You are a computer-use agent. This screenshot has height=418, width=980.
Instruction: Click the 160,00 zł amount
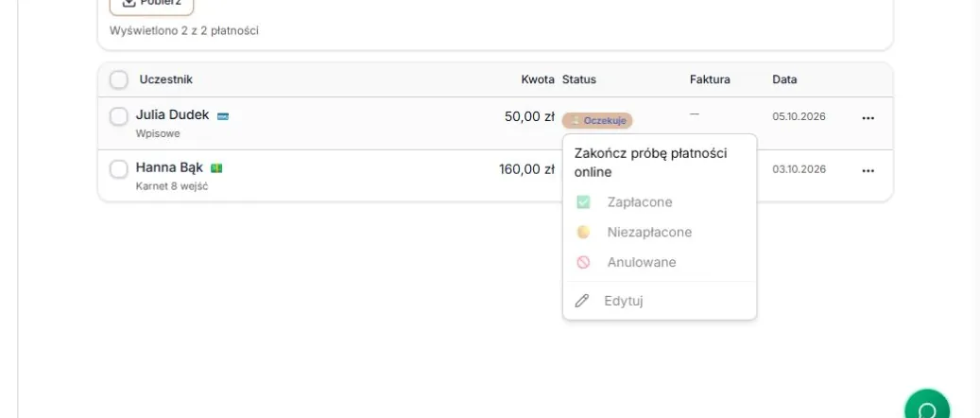click(527, 169)
